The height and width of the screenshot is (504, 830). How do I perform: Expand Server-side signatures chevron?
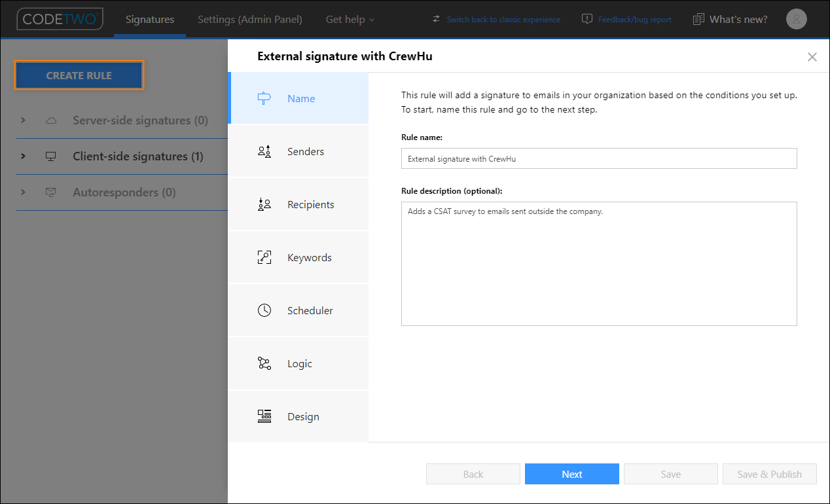[x=24, y=120]
